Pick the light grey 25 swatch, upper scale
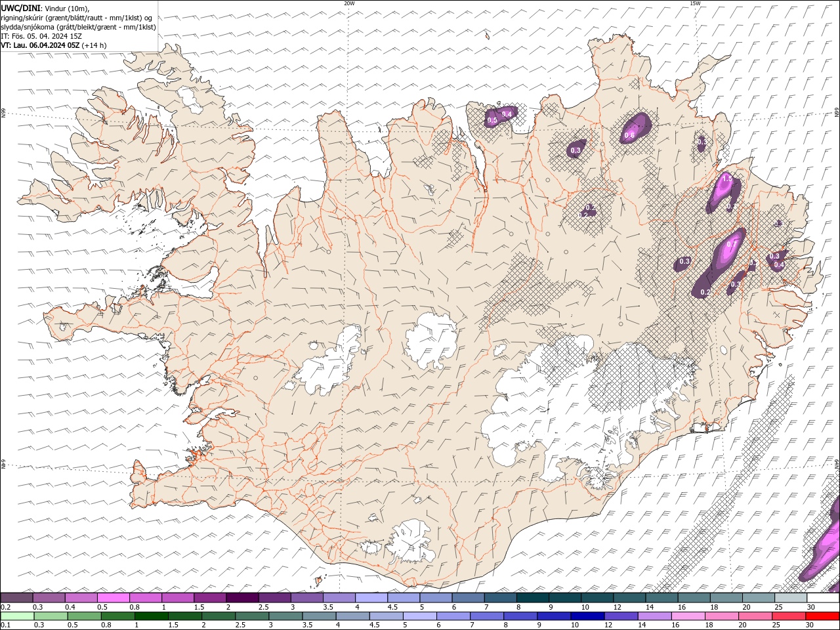This screenshot has width=840, height=630. click(x=791, y=598)
